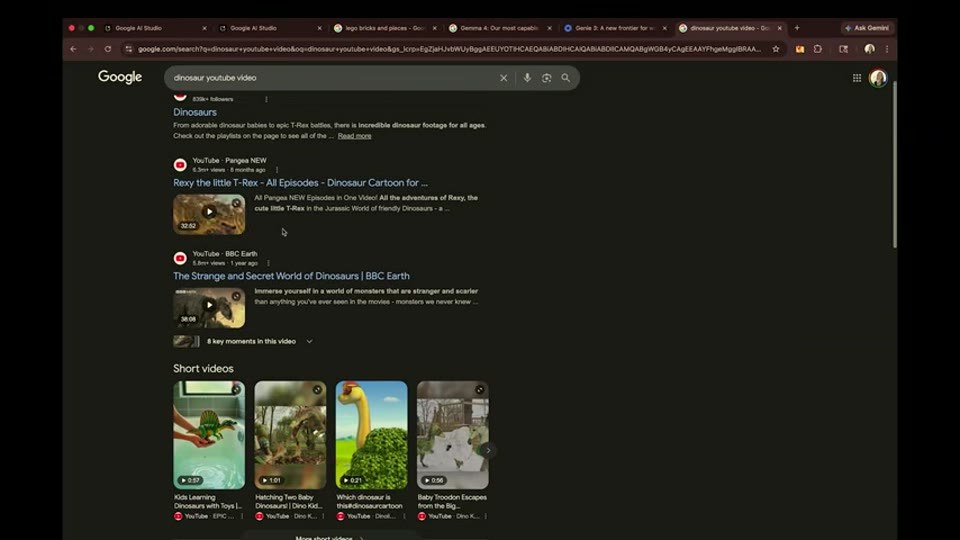Click the Google logo

(120, 77)
